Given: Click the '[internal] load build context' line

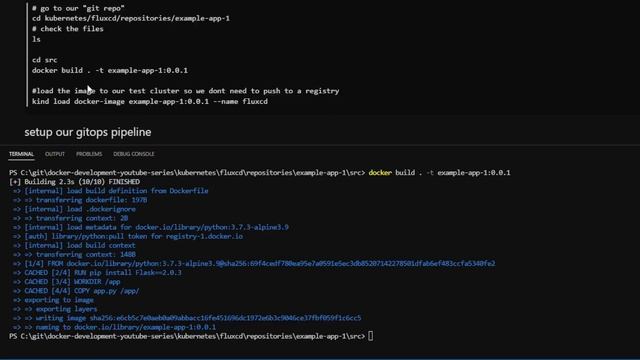Looking at the screenshot, I should point(74,245).
